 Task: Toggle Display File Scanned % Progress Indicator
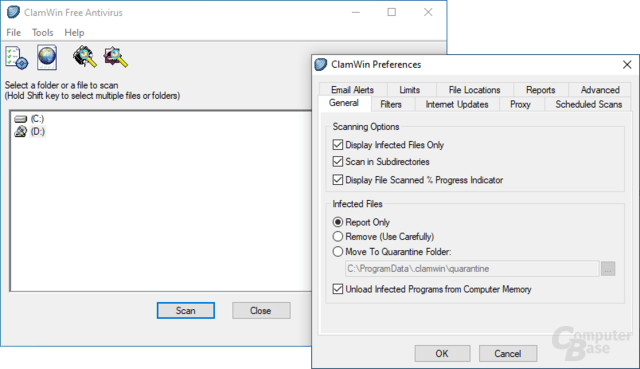point(338,180)
